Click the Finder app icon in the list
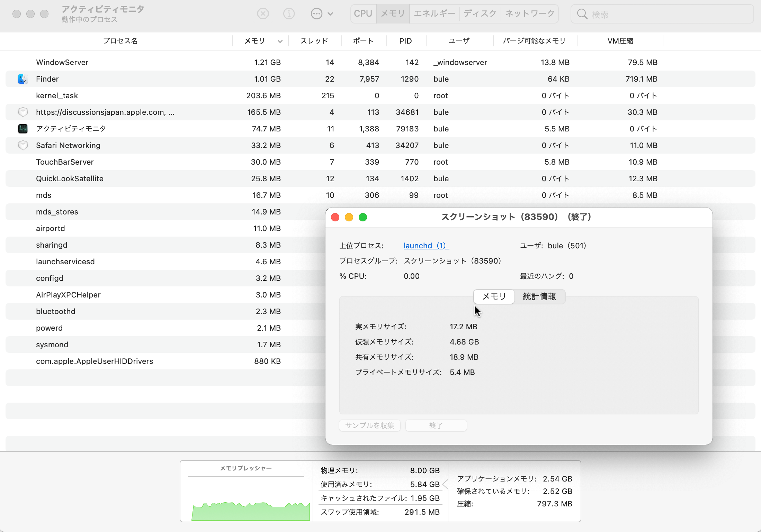761x532 pixels. [x=23, y=79]
